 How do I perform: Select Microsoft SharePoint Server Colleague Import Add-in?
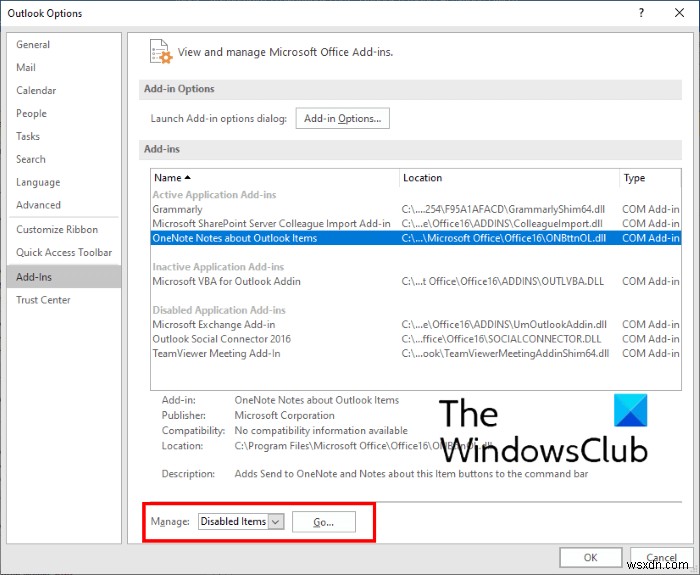pyautogui.click(x=416, y=224)
